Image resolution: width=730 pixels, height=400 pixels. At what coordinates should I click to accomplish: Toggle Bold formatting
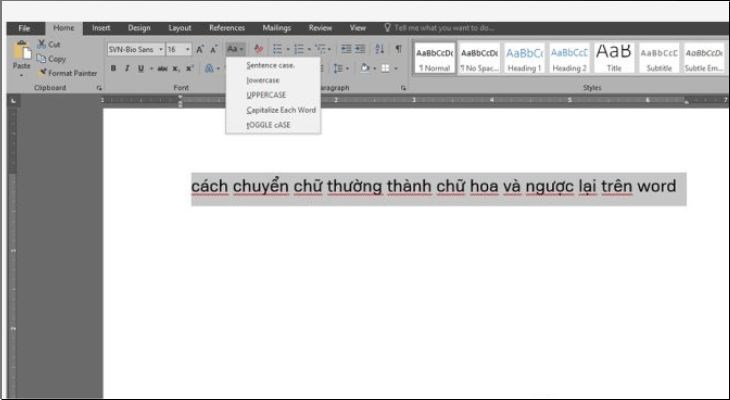pos(113,68)
